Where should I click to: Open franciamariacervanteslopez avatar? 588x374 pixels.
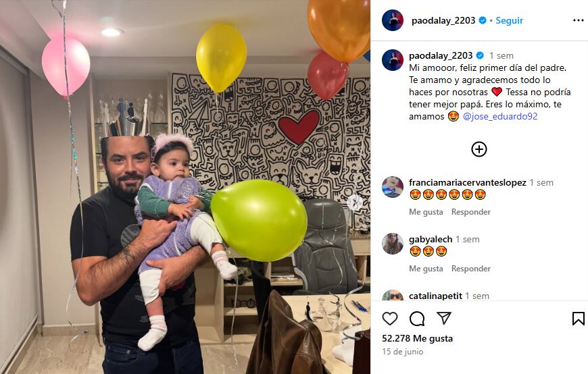[393, 187]
